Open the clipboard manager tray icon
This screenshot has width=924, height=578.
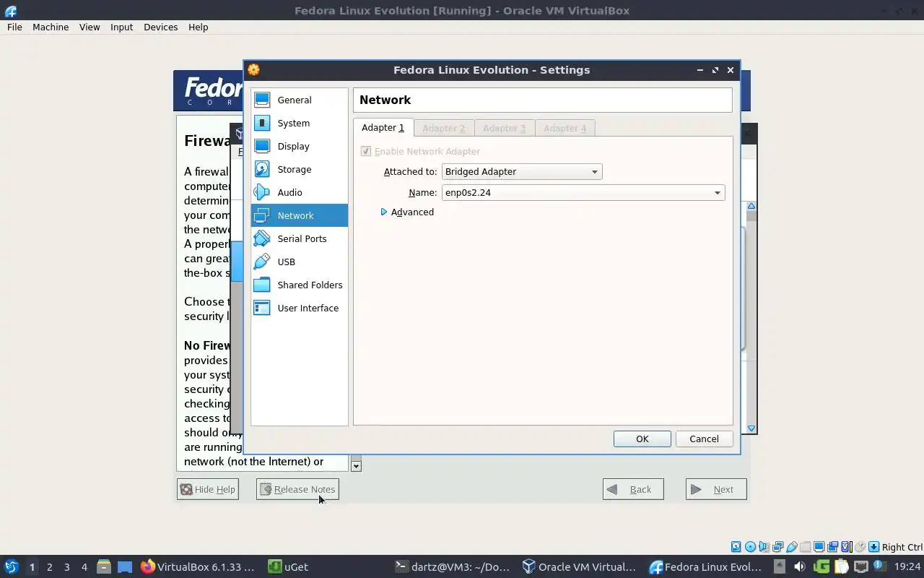[842, 566]
